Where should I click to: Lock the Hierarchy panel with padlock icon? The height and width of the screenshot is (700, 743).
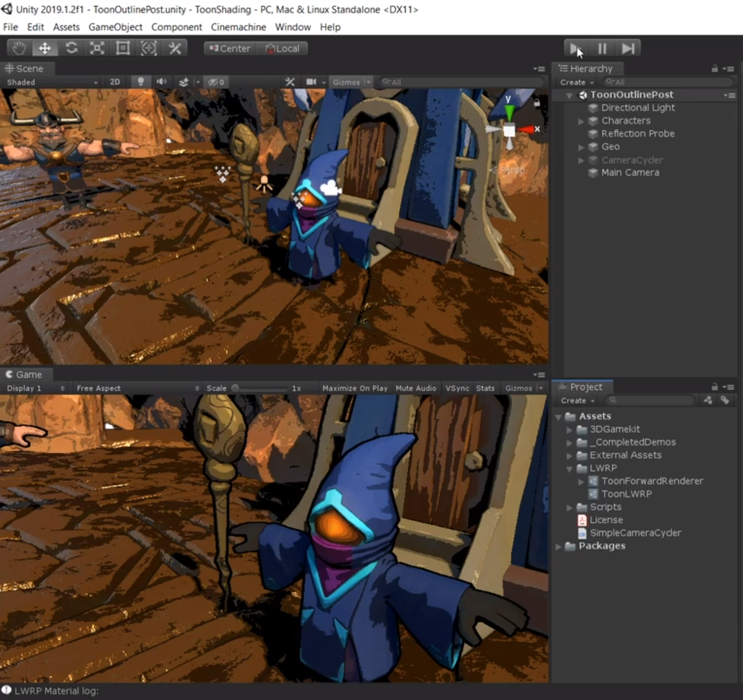pyautogui.click(x=714, y=69)
